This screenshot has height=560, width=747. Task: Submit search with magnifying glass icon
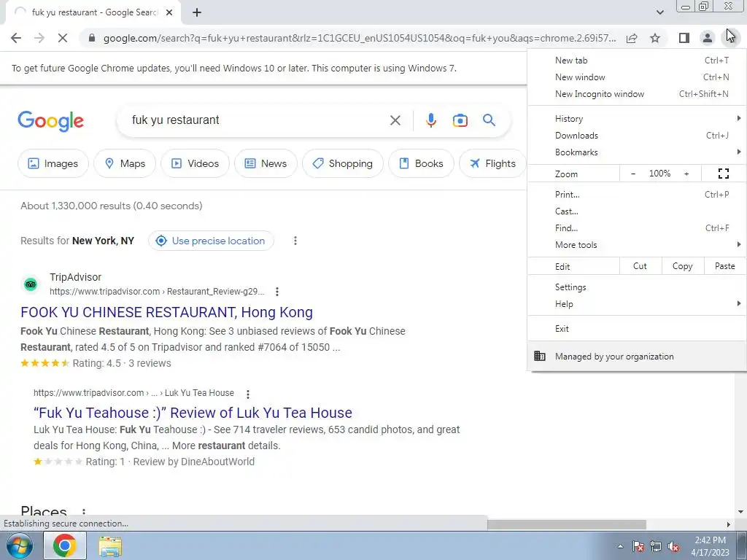tap(489, 120)
